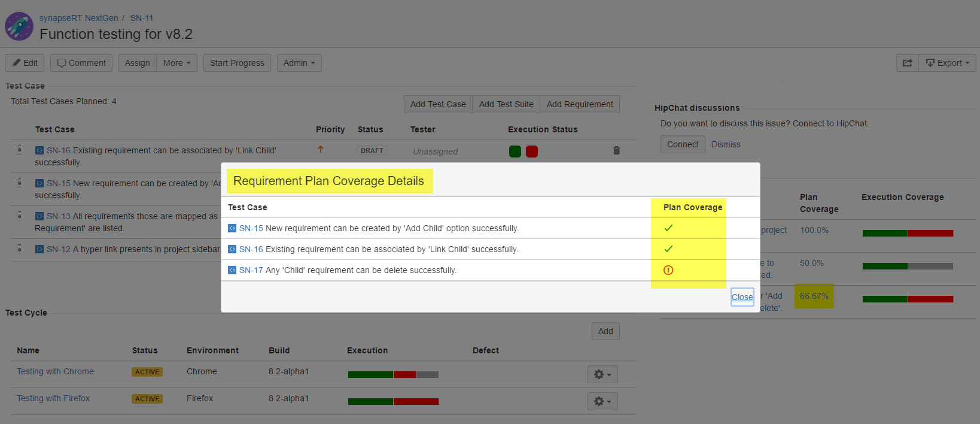Click the Add Test Suite button
The image size is (980, 424).
coord(506,104)
